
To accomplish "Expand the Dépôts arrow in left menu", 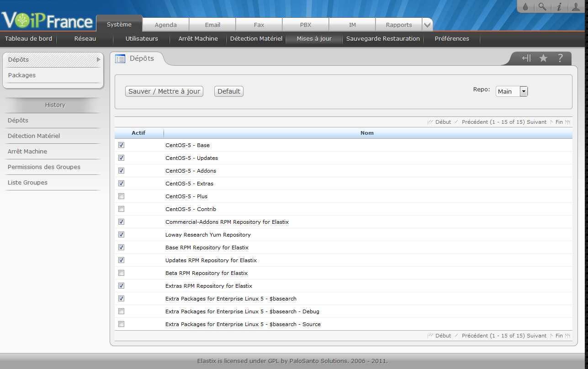I will (x=98, y=60).
